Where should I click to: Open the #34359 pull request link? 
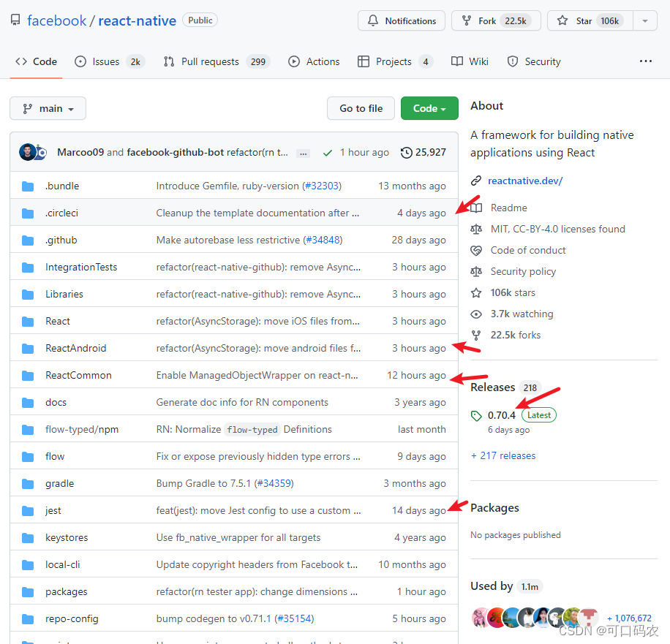pyautogui.click(x=274, y=483)
